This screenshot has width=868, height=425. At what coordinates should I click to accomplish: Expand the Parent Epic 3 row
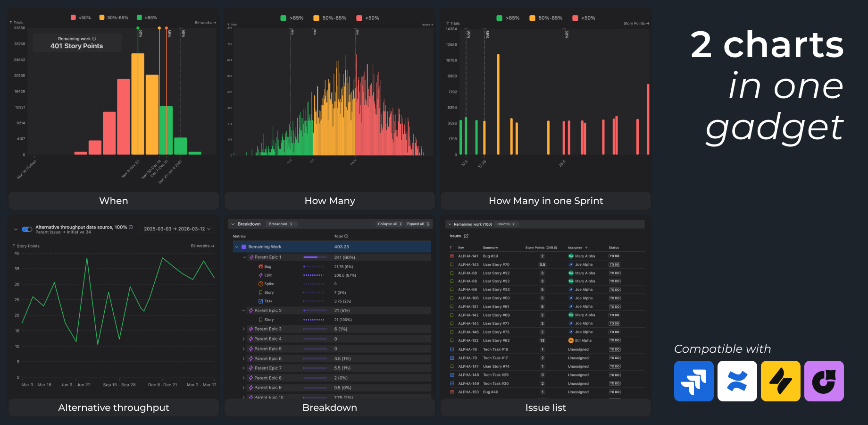(x=244, y=329)
